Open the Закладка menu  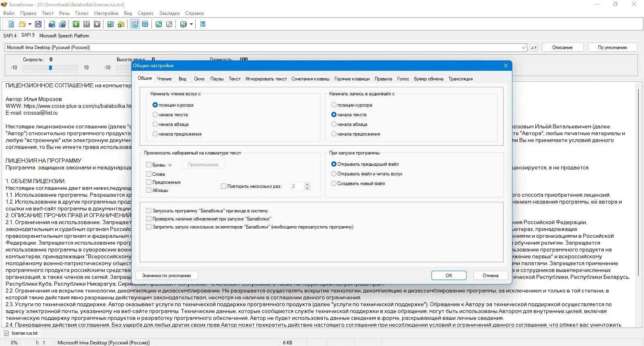coord(169,13)
